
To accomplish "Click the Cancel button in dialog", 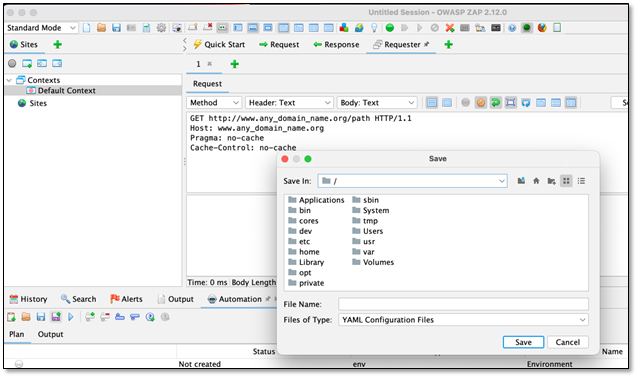I will tap(568, 342).
